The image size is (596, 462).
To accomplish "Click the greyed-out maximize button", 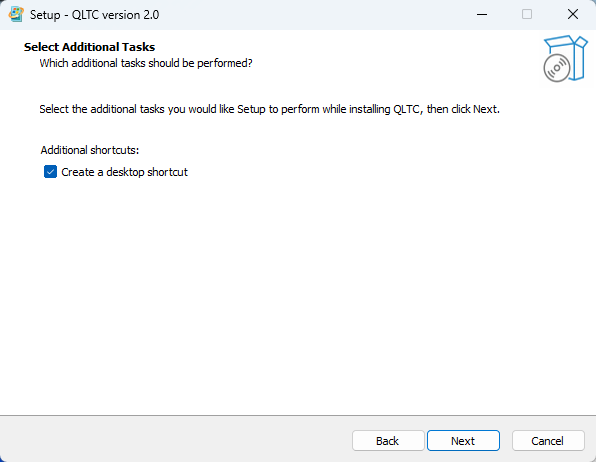I will click(527, 14).
